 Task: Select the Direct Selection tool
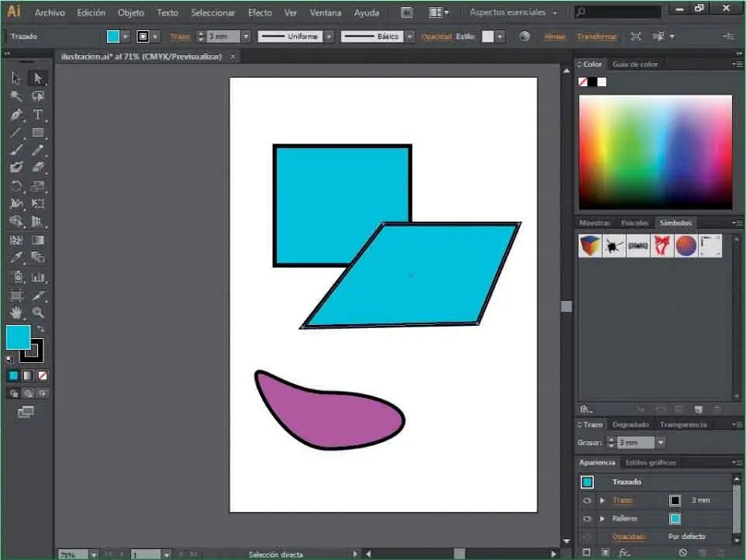pos(37,78)
